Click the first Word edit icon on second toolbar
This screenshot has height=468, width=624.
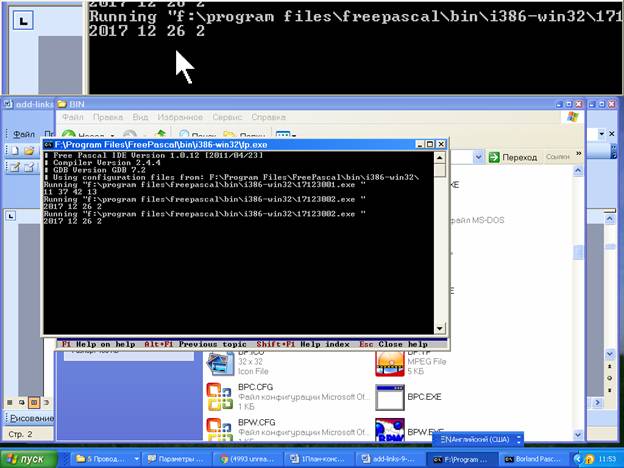click(x=15, y=168)
